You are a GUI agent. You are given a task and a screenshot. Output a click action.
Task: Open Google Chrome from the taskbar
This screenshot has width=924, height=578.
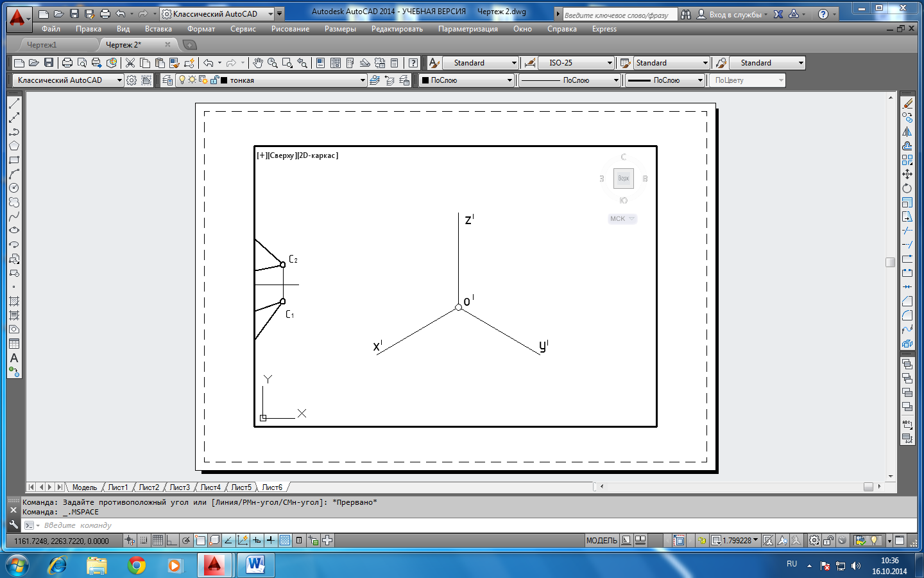(136, 565)
